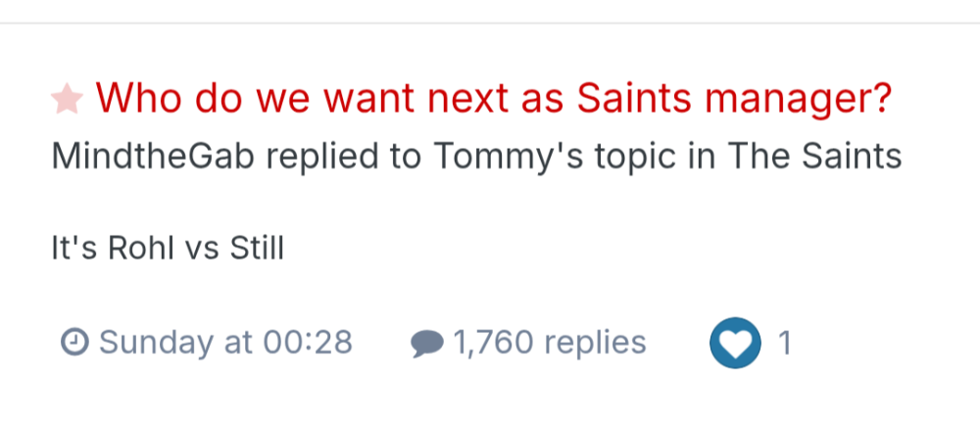Click the '1,760 replies' count
980x430 pixels.
tap(549, 343)
